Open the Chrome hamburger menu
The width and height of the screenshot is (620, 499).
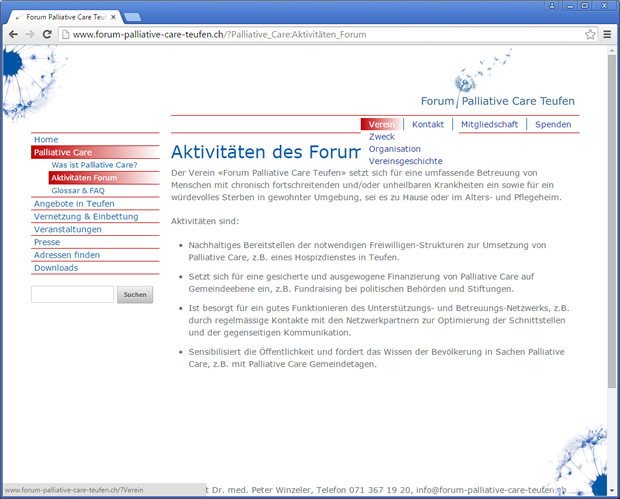click(607, 35)
